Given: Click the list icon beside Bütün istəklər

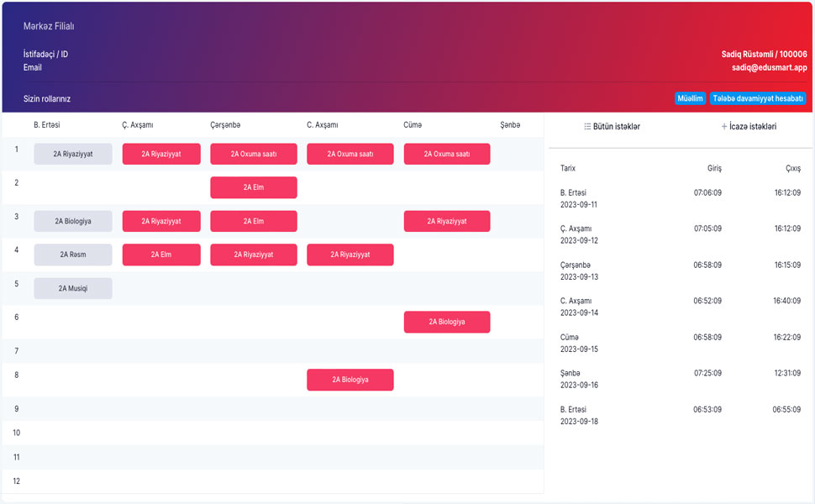Looking at the screenshot, I should 587,127.
